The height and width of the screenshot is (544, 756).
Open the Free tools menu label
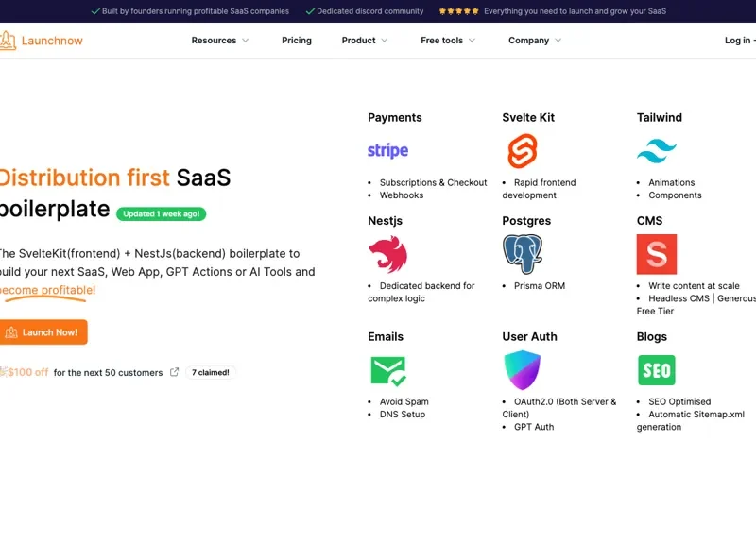tap(441, 41)
